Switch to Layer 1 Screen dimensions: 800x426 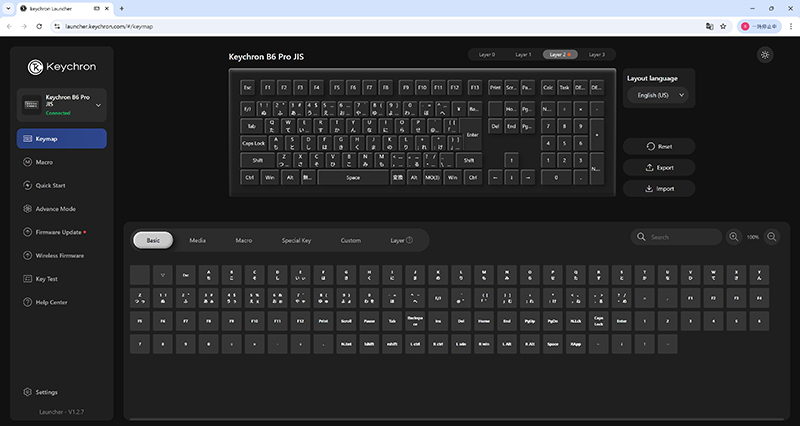[523, 55]
